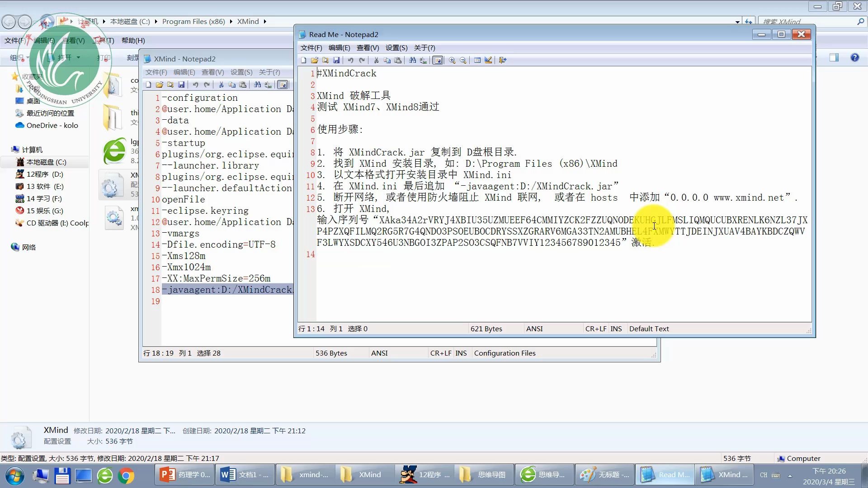The image size is (868, 488).
Task: Switch to Word 文档1 taskbar item
Action: 245,474
